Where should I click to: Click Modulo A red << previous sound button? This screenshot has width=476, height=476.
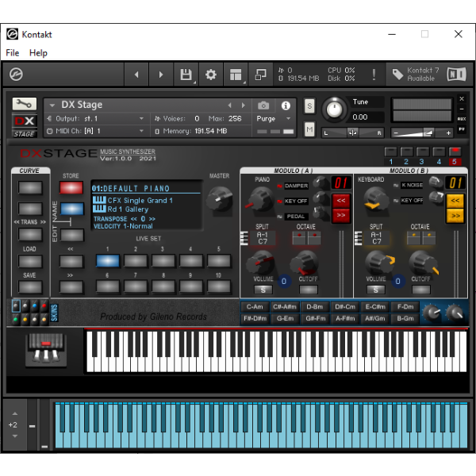click(341, 201)
